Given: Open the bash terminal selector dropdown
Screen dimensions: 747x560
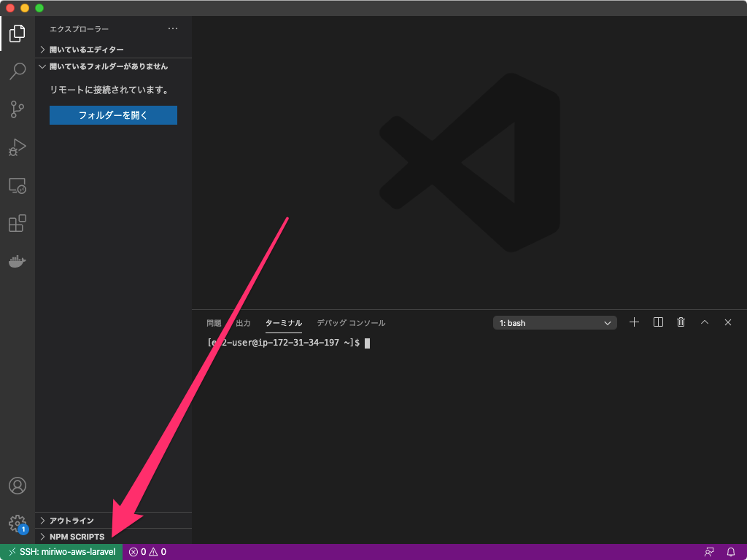Looking at the screenshot, I should point(554,322).
